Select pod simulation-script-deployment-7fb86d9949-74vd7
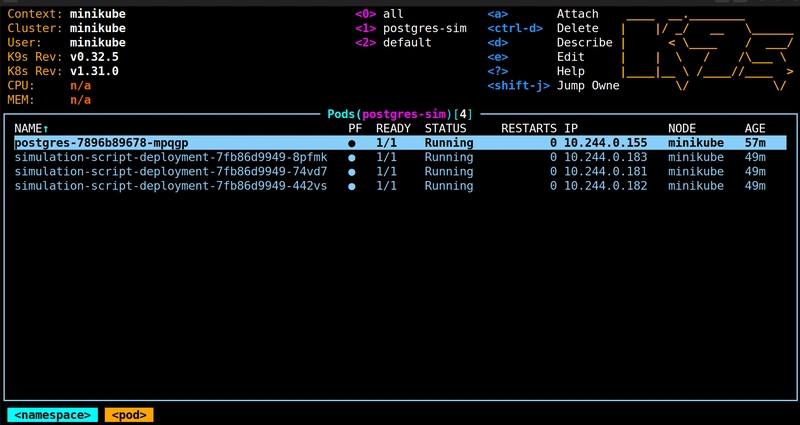Image resolution: width=800 pixels, height=425 pixels. point(400,171)
